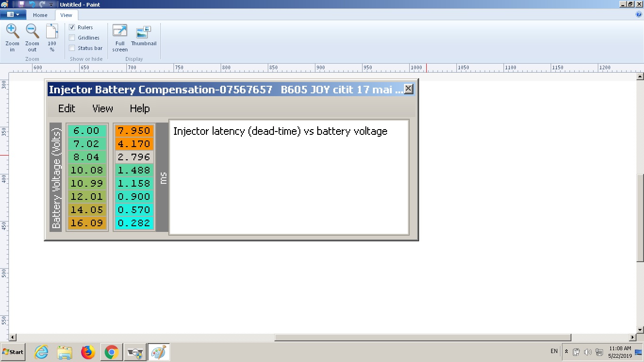Click the Windows Start button
Viewport: 644px width, 362px height.
click(x=13, y=352)
